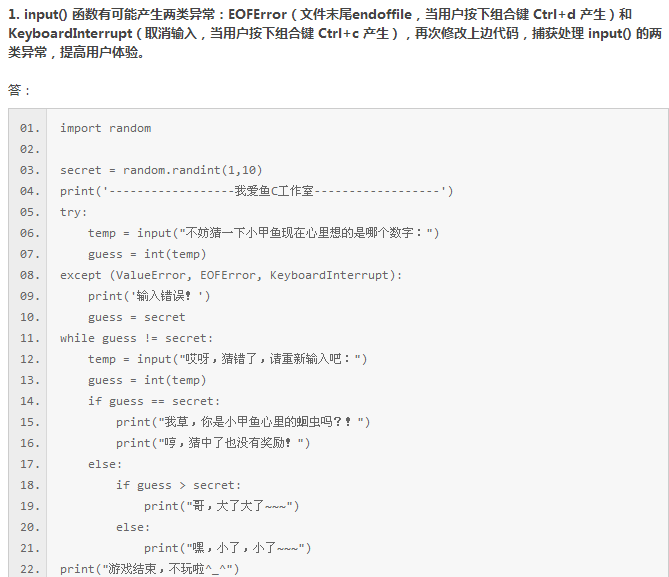The height and width of the screenshot is (577, 669).
Task: Click 'guess = int(temp)' on line 07
Action: click(x=147, y=254)
